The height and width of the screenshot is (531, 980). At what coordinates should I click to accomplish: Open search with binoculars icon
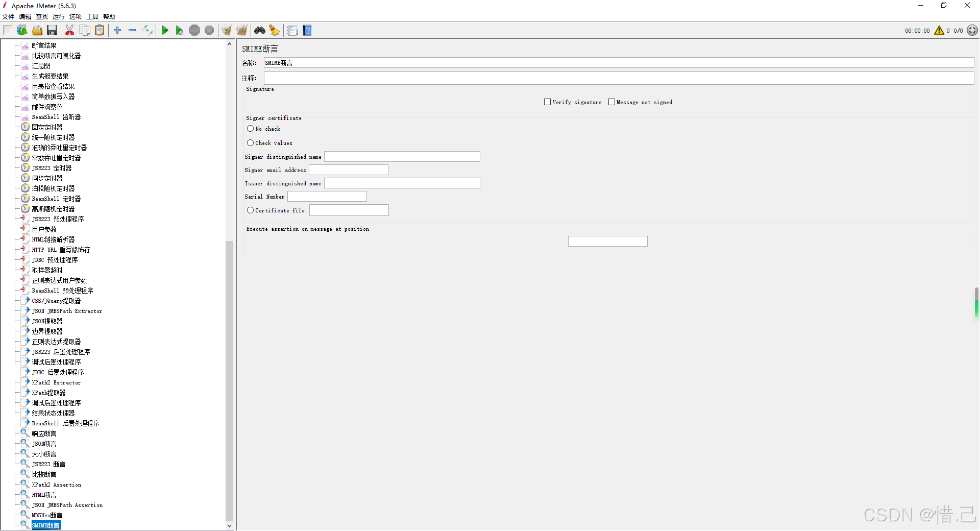coord(260,31)
